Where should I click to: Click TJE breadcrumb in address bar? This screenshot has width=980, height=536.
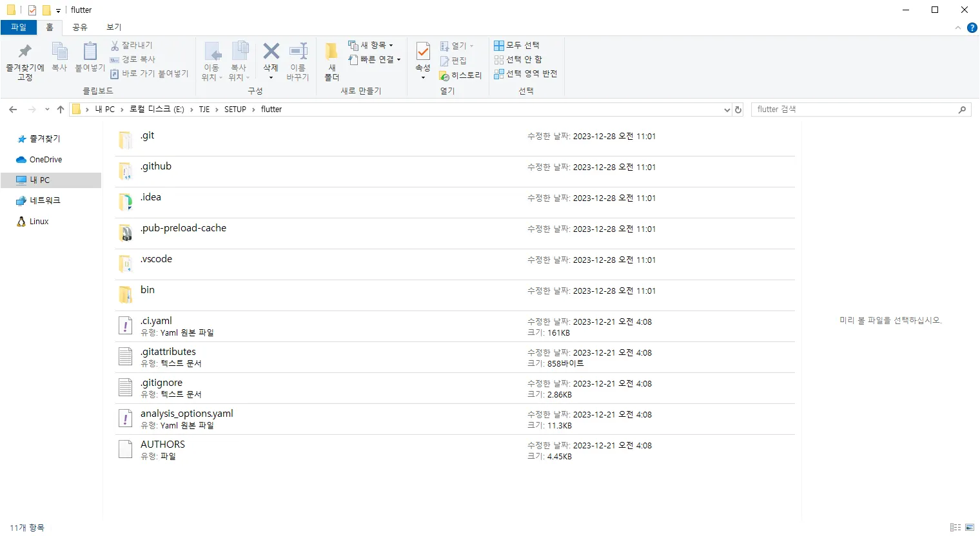(x=204, y=110)
